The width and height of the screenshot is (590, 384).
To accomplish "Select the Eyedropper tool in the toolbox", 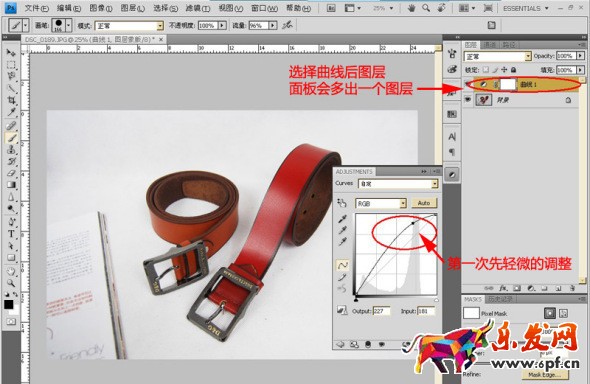I will 11,112.
